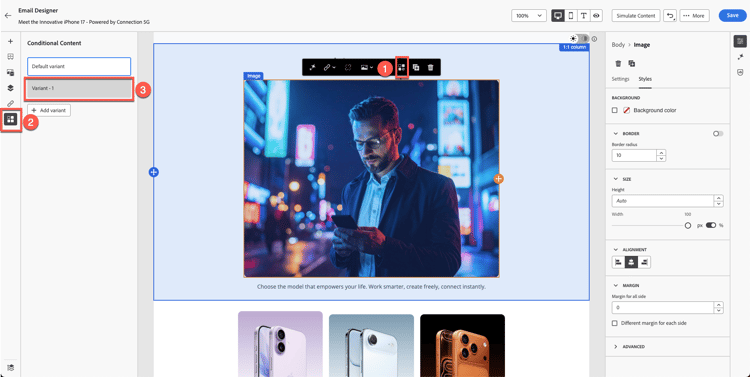Open the add components plus icon in left rail

(11, 42)
